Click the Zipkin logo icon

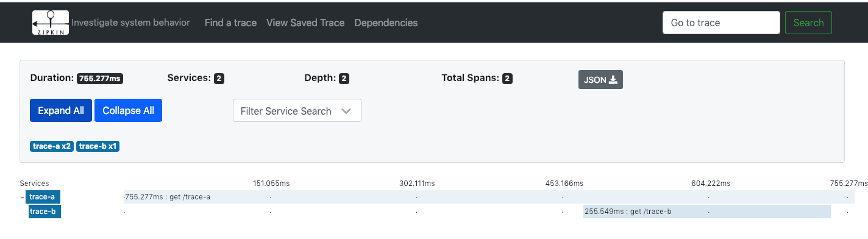[x=51, y=23]
